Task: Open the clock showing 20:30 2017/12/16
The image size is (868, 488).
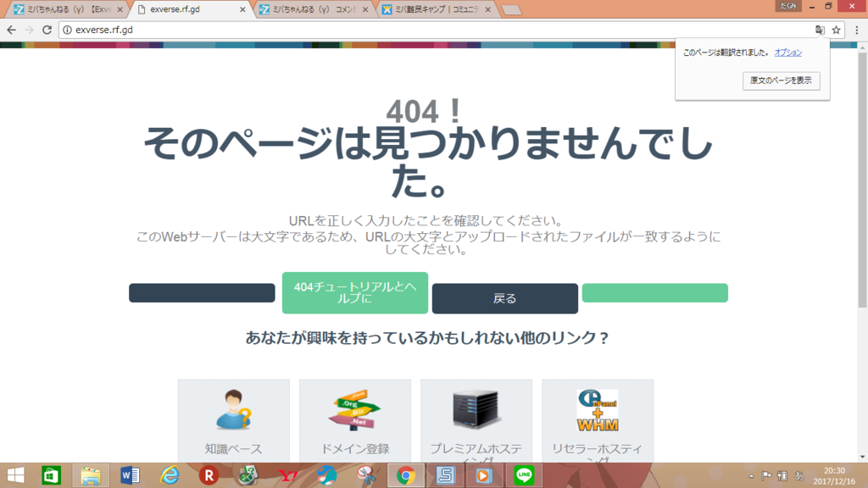Action: point(834,476)
